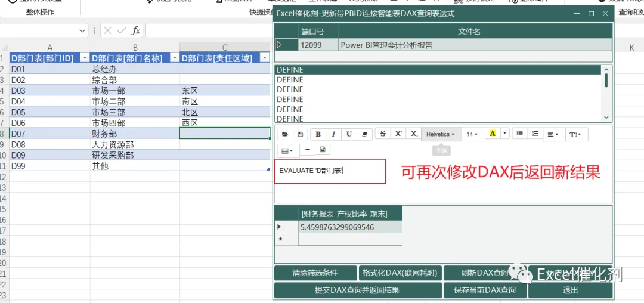The image size is (644, 303).
Task: Maximize the Excel催化剂 DAX dialog window
Action: point(591,14)
